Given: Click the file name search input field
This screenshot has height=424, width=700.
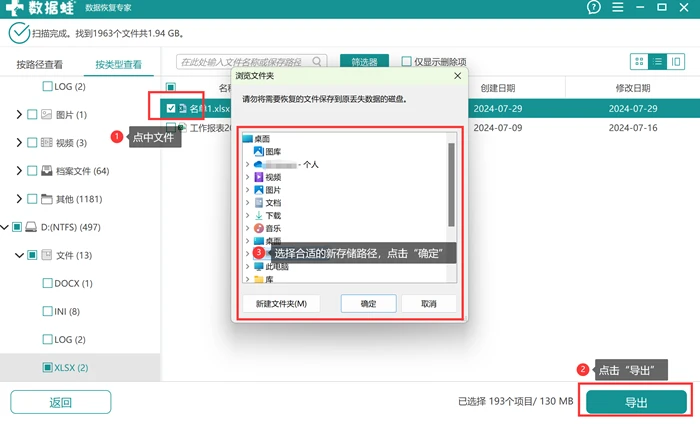Looking at the screenshot, I should pos(246,62).
